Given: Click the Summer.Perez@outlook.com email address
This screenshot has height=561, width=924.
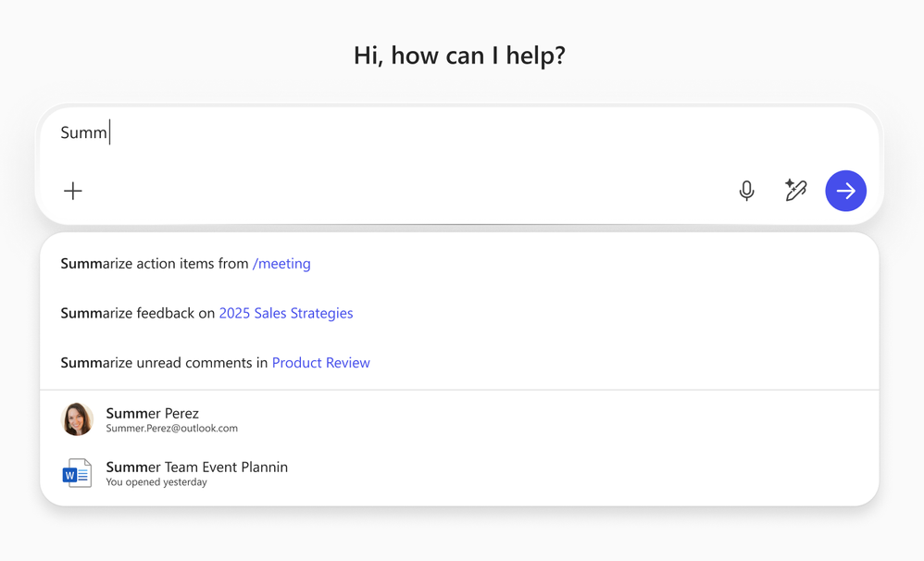Looking at the screenshot, I should pyautogui.click(x=171, y=429).
